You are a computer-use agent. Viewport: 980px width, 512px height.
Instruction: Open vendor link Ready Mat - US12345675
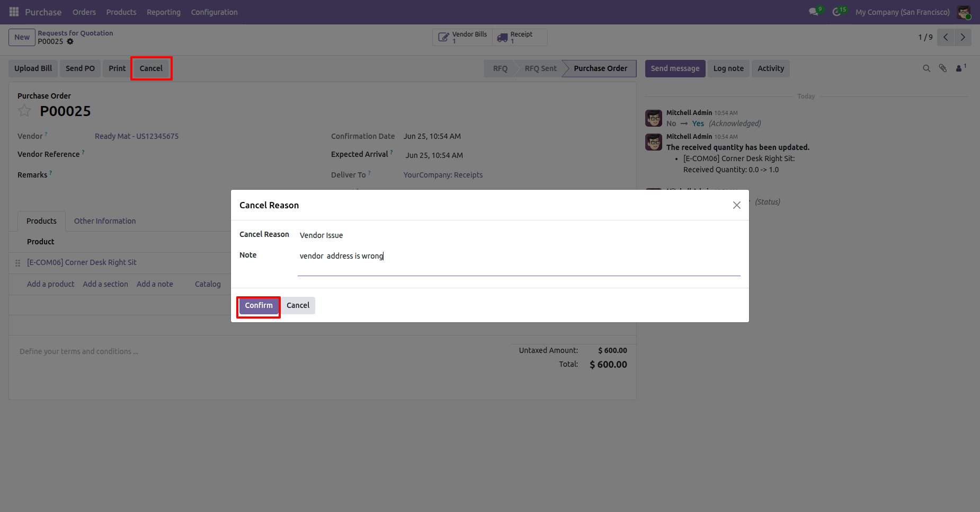tap(137, 136)
